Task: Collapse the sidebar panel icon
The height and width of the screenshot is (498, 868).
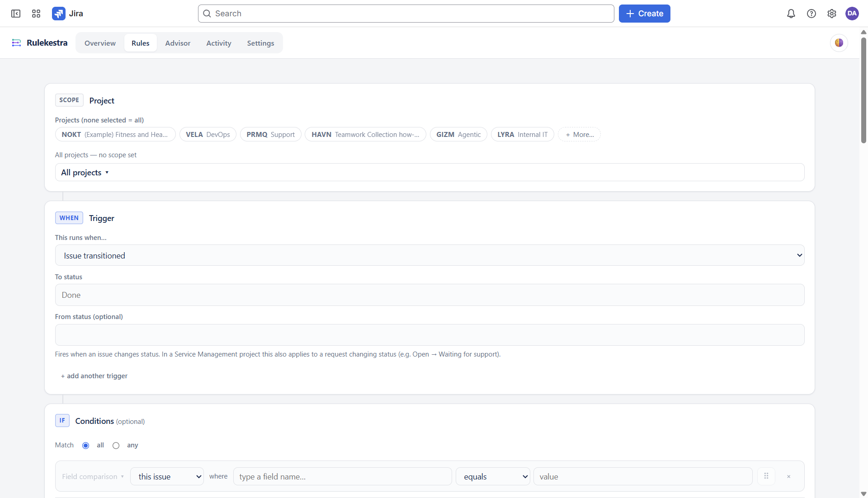Action: point(16,14)
